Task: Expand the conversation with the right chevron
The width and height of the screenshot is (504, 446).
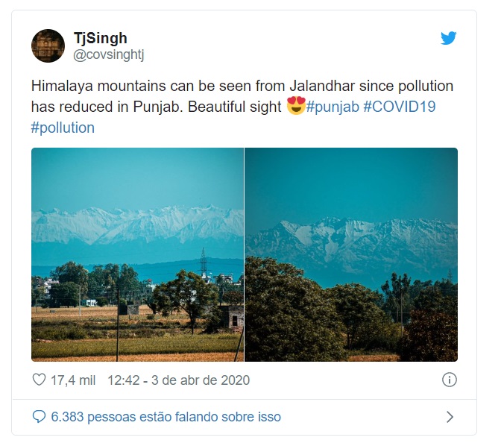Action: tap(450, 417)
